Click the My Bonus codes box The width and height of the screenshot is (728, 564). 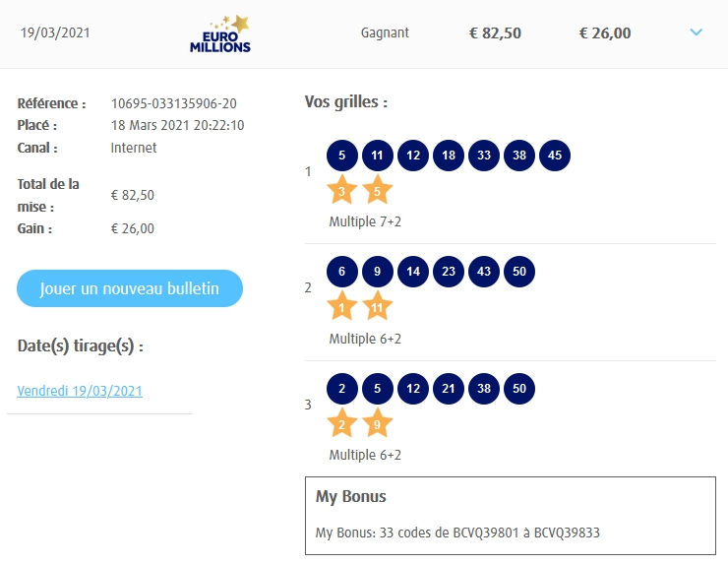tap(510, 515)
